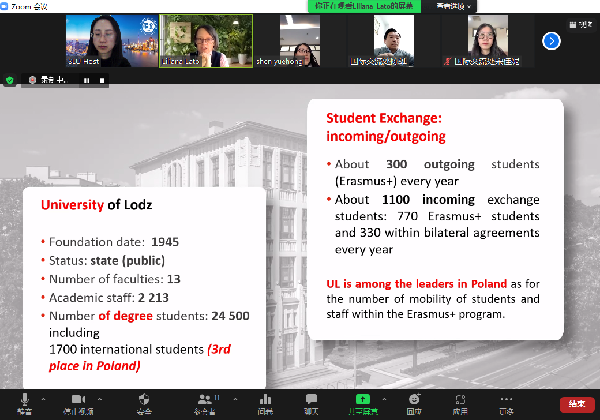Click 'Number of degree students: 24 500' line
This screenshot has width=600, height=420.
pyautogui.click(x=149, y=316)
